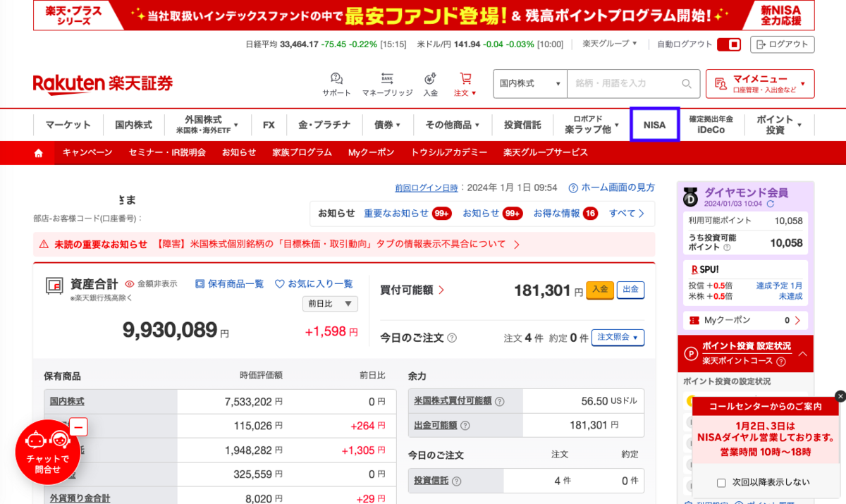Click help icon next to 米国株式買付可能額
This screenshot has height=504, width=846.
(x=499, y=401)
